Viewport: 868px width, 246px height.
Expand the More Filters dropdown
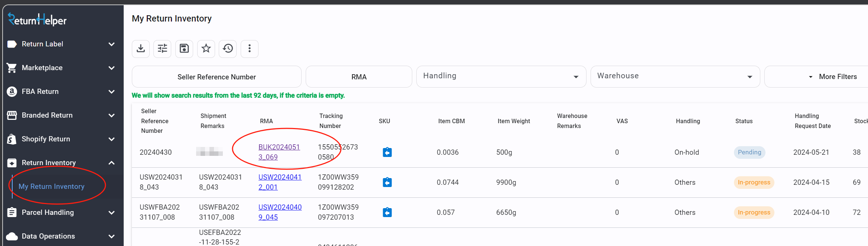[833, 77]
